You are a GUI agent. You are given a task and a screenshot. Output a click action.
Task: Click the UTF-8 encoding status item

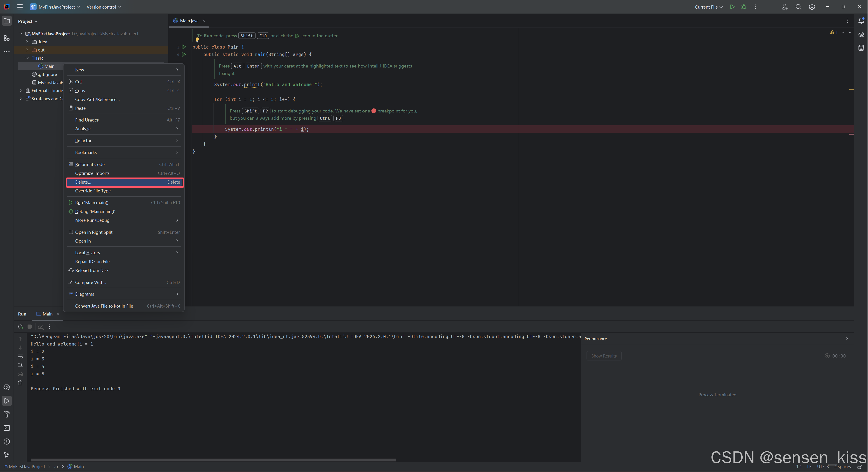click(x=823, y=467)
